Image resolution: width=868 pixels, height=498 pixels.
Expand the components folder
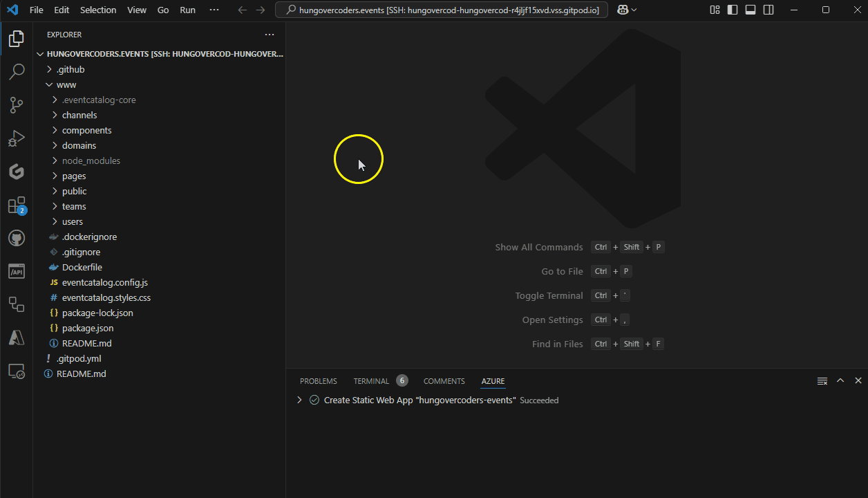click(x=55, y=130)
